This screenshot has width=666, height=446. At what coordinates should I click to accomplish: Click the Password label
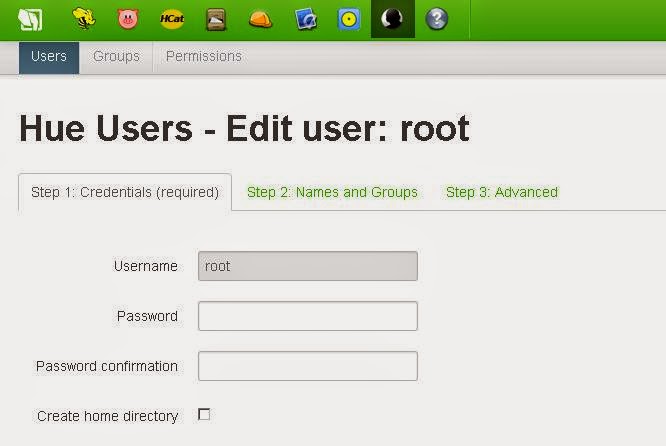tap(147, 316)
